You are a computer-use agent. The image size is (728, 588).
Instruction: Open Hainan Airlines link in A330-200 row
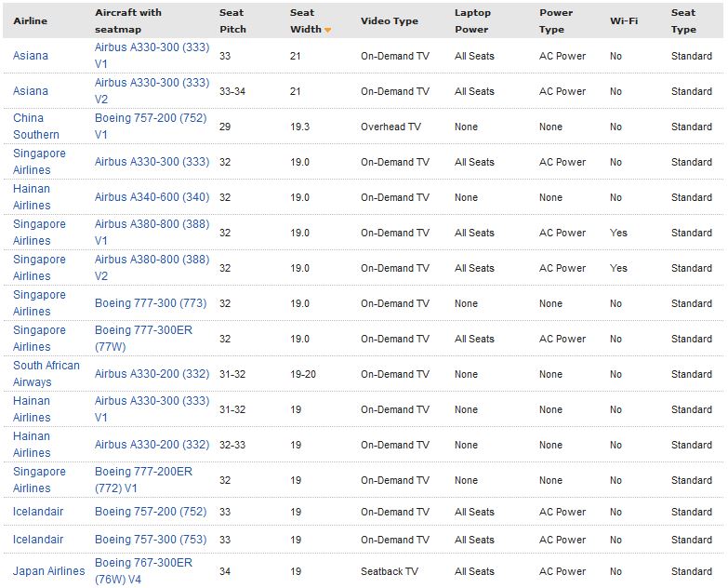(32, 444)
